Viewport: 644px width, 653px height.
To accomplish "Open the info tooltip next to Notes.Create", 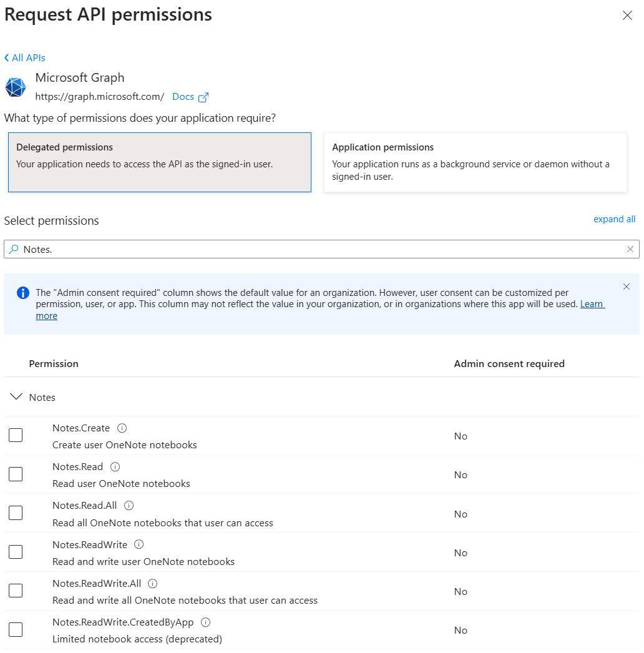I will [x=122, y=428].
